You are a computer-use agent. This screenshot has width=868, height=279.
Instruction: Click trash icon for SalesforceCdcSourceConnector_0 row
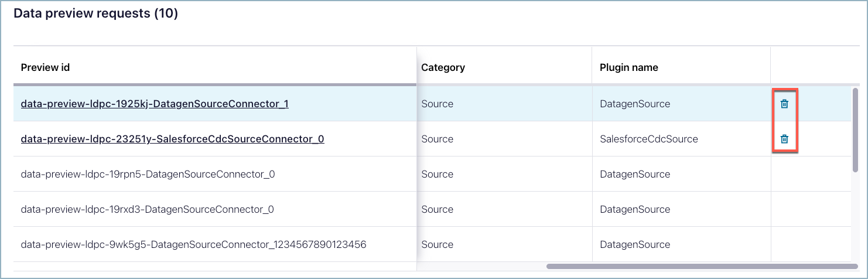(x=784, y=139)
